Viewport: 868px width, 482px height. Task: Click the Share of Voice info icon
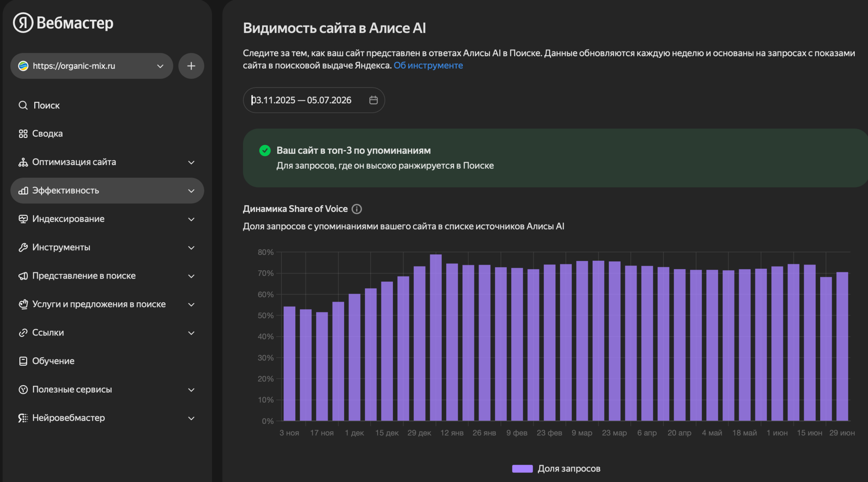point(357,209)
